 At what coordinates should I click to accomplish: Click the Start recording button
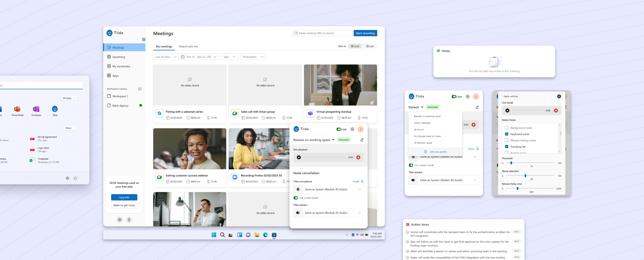365,33
